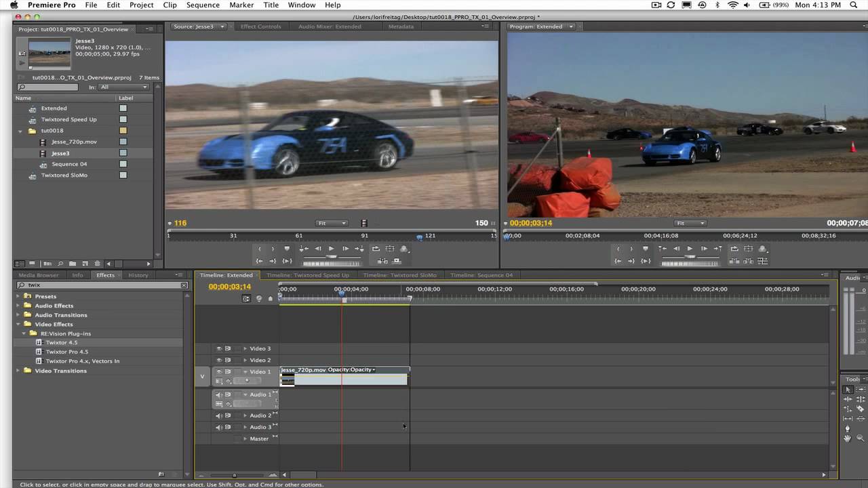Clear the effects search field with X
Viewport: 868px width, 488px height.
[184, 285]
